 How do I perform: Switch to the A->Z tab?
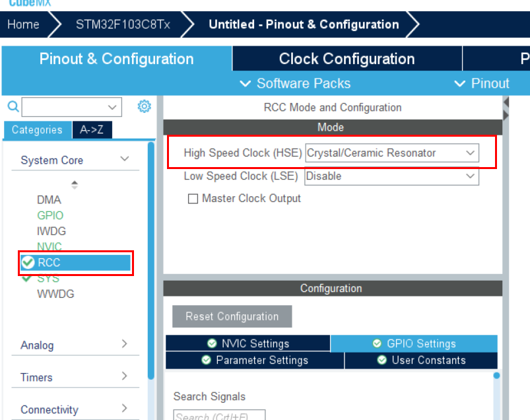(x=92, y=130)
